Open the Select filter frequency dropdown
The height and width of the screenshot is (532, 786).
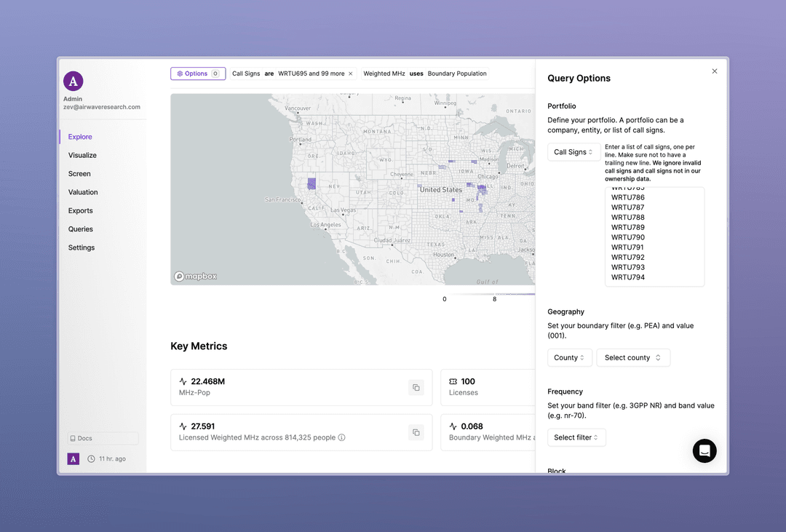click(576, 437)
